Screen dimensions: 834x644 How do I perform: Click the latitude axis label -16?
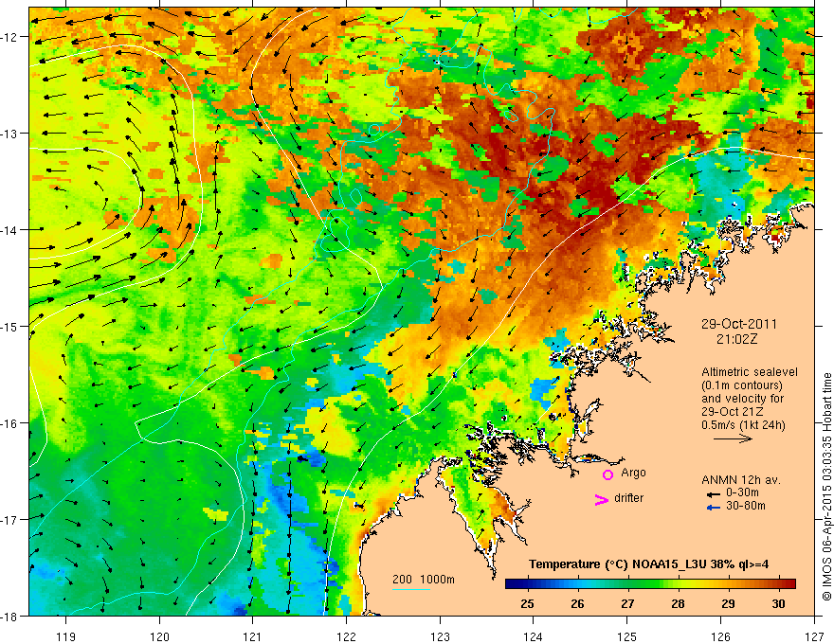click(9, 423)
